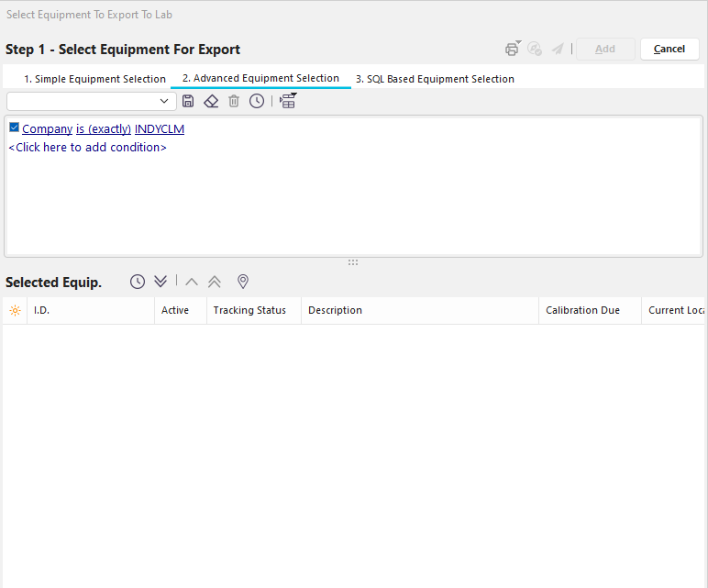Click the double up chevron icon

pyautogui.click(x=215, y=282)
